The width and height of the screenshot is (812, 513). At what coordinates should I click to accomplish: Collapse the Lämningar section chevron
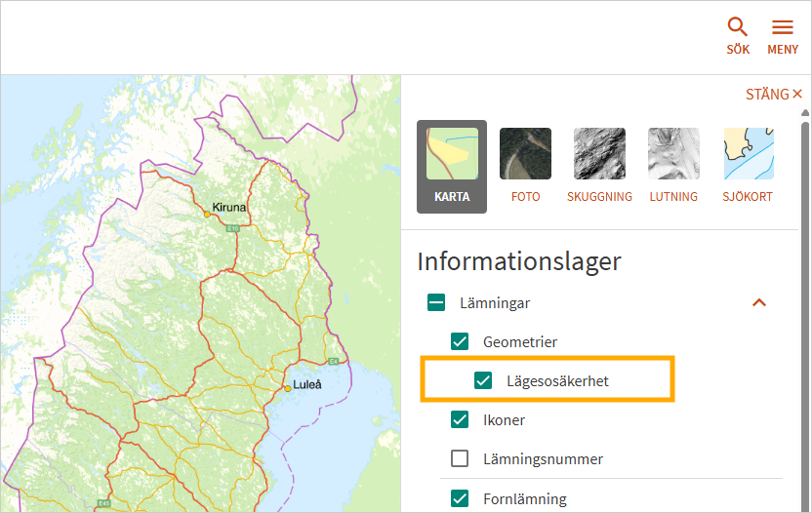[x=759, y=303]
